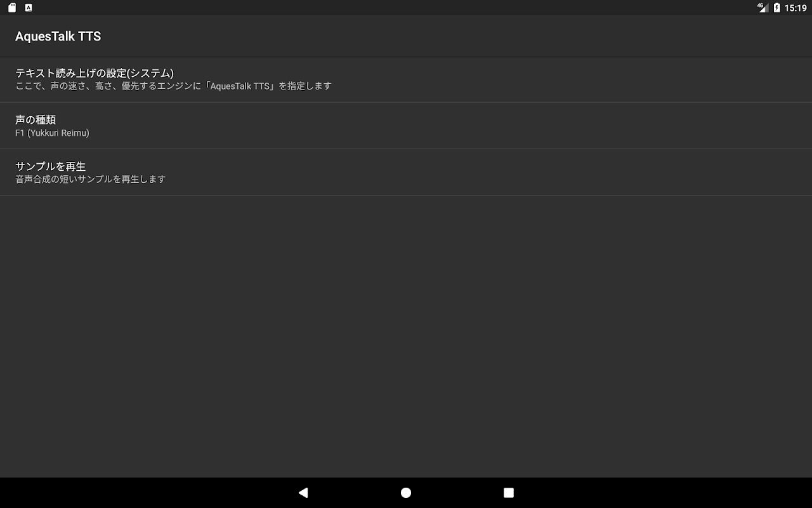The width and height of the screenshot is (812, 508).
Task: Tap the SD card status bar icon
Action: coord(12,8)
